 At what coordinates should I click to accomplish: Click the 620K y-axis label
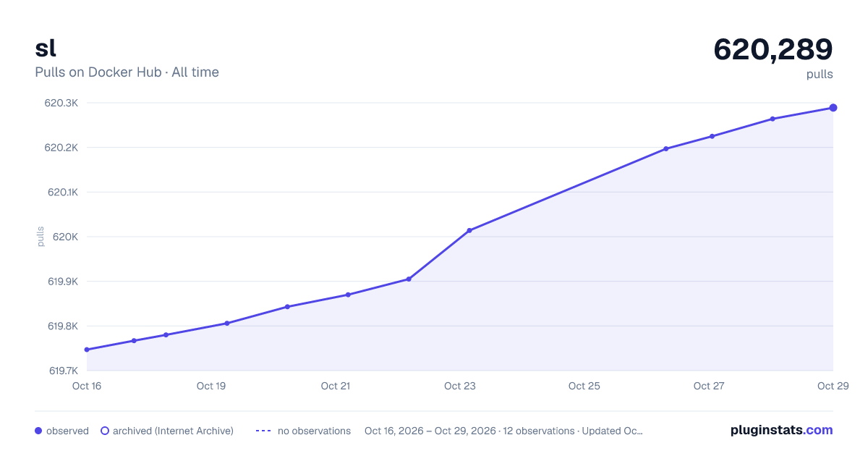[x=65, y=237]
